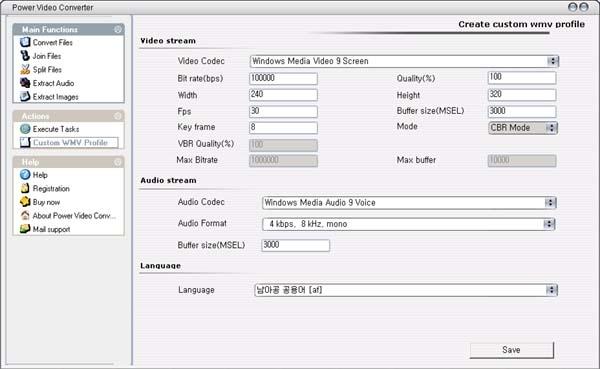Select Join Files in Main Functions
Viewport: 600px width, 369px height.
[47, 56]
